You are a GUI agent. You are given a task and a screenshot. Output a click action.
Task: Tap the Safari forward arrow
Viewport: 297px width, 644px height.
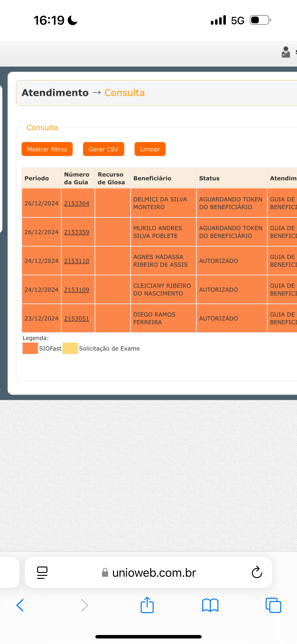(85, 605)
